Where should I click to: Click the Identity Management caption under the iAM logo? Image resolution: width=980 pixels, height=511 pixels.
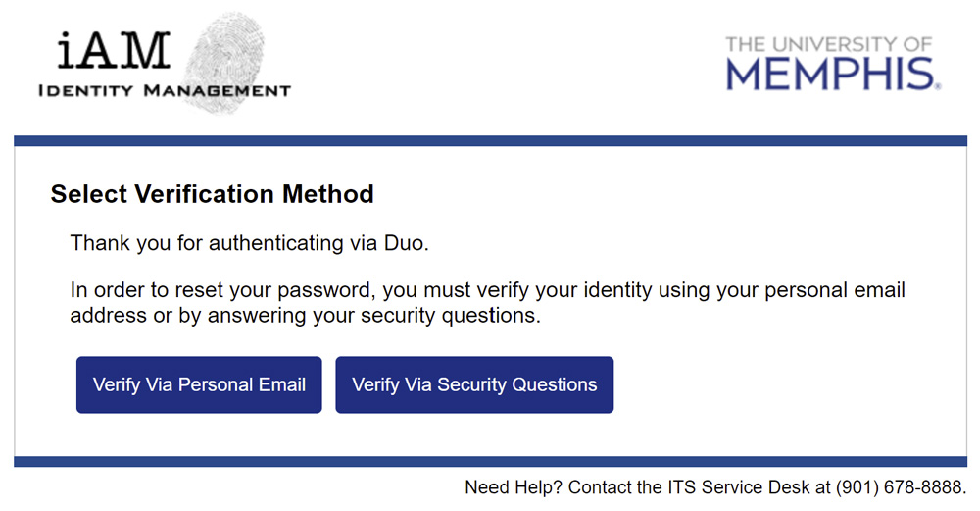tap(164, 91)
